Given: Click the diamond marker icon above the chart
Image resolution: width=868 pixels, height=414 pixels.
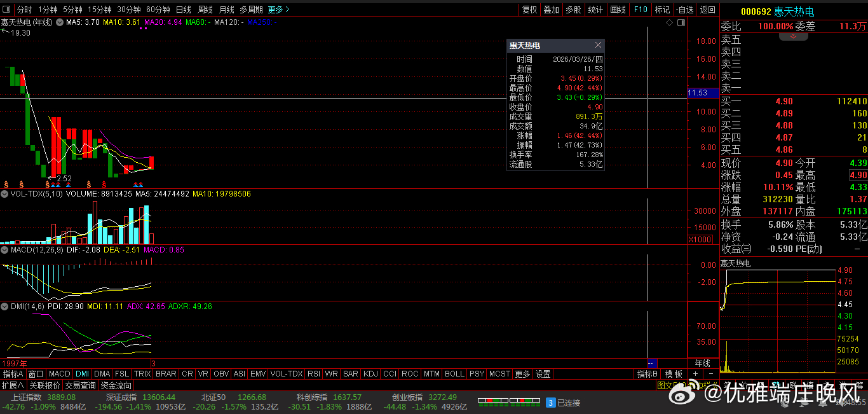Looking at the screenshot, I should 669,22.
